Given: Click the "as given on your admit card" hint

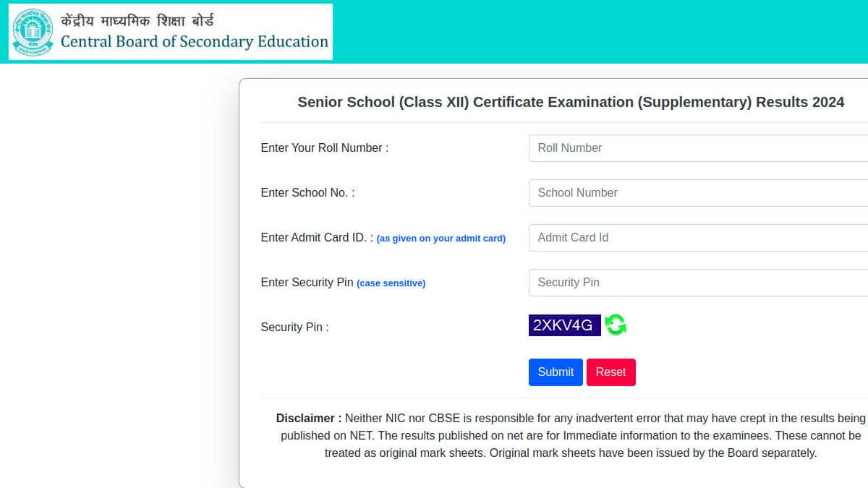Looking at the screenshot, I should click(x=441, y=239).
